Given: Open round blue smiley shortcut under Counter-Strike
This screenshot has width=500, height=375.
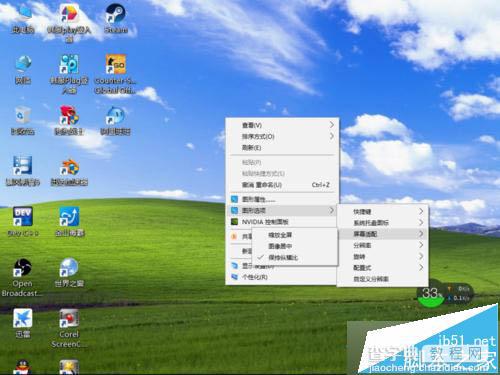Looking at the screenshot, I should click(115, 121).
